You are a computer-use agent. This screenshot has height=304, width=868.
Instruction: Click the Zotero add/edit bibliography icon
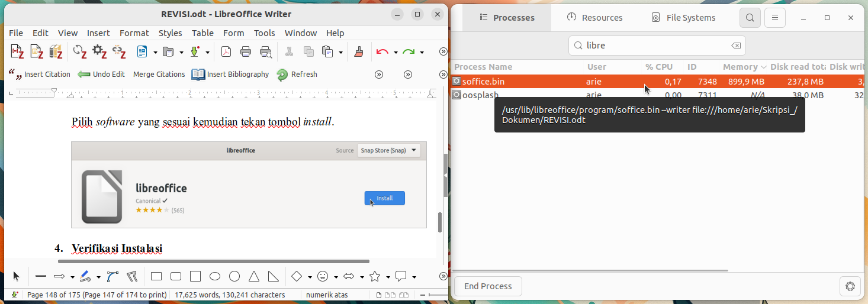tap(56, 52)
